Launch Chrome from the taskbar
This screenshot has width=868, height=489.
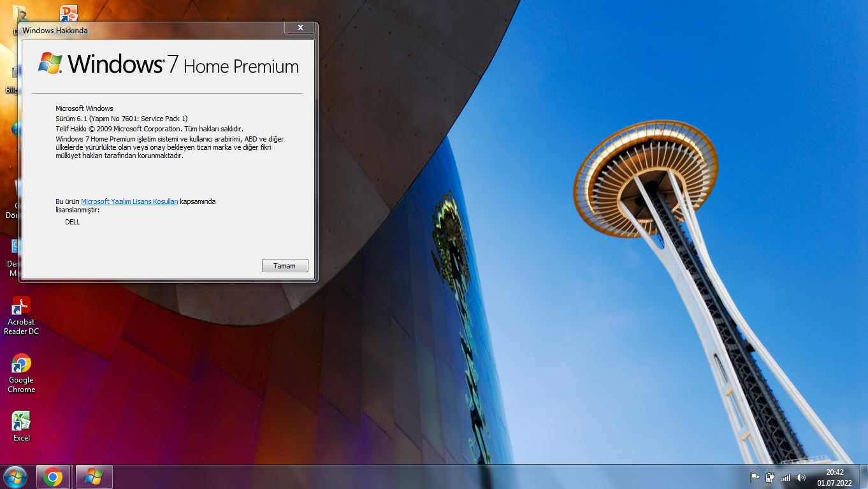coord(53,477)
